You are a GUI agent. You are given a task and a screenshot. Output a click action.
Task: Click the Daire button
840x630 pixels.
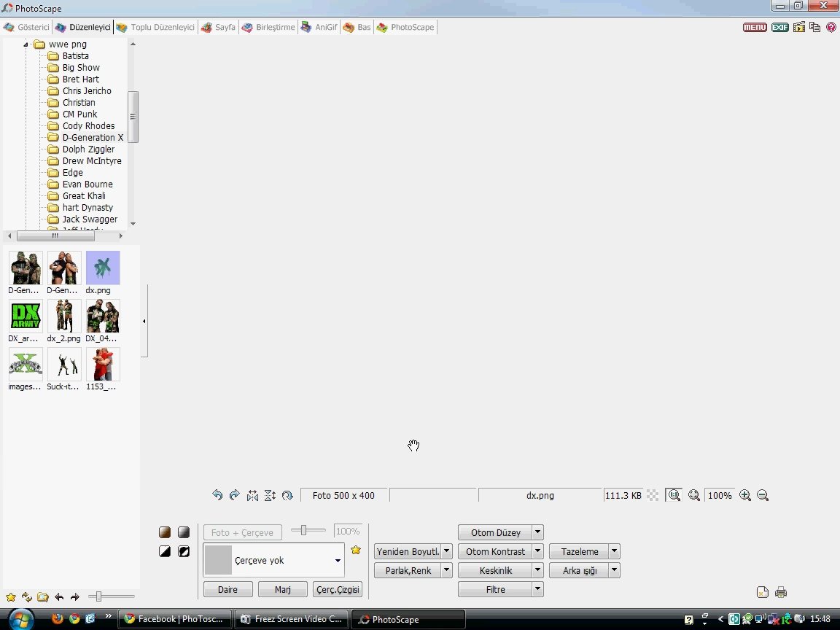227,589
